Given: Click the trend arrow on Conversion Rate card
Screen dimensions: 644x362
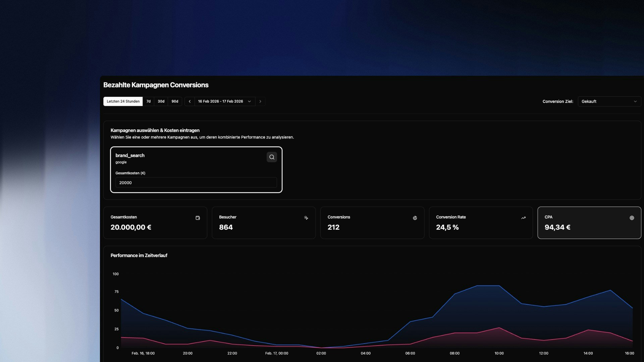Looking at the screenshot, I should tap(523, 218).
